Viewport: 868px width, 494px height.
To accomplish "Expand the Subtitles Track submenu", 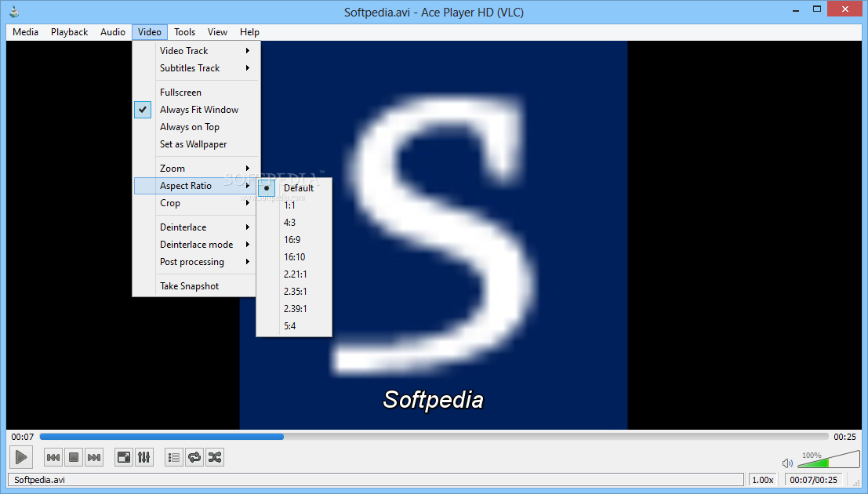I will (x=197, y=67).
